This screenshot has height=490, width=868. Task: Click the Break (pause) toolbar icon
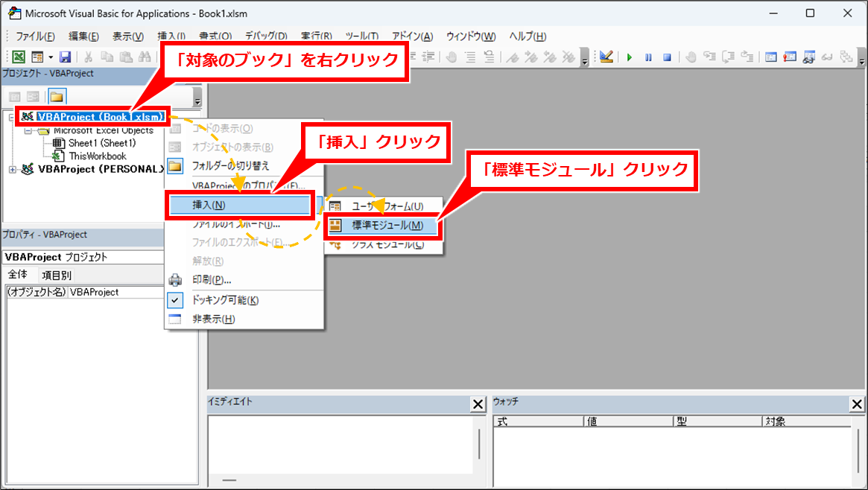pyautogui.click(x=648, y=57)
